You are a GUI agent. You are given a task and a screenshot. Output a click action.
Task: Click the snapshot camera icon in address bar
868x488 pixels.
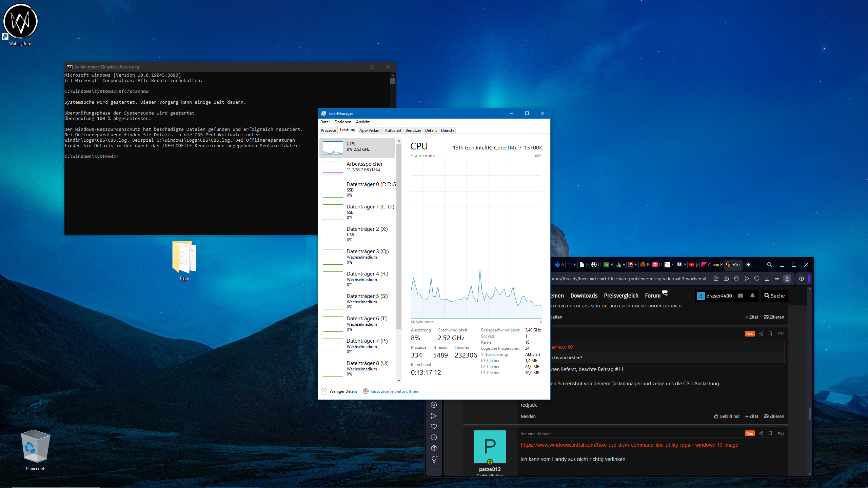tap(726, 279)
